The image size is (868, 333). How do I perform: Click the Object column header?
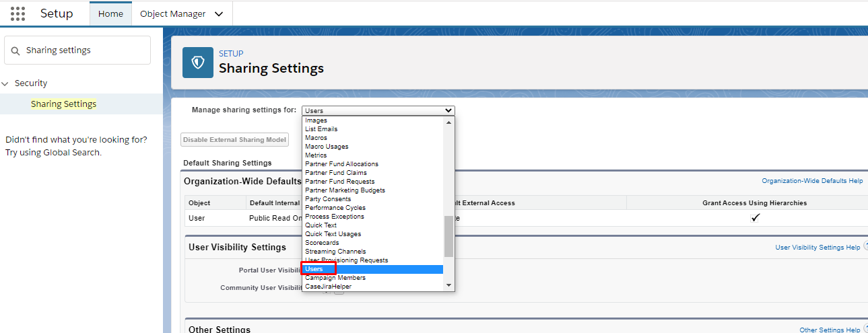199,203
